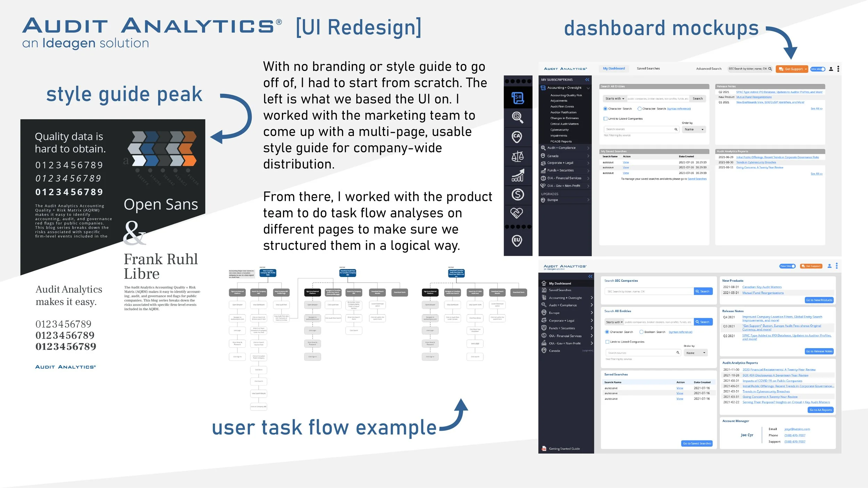The image size is (868, 488).
Task: Click the Search sources magnifier in lower mockup
Action: point(678,353)
